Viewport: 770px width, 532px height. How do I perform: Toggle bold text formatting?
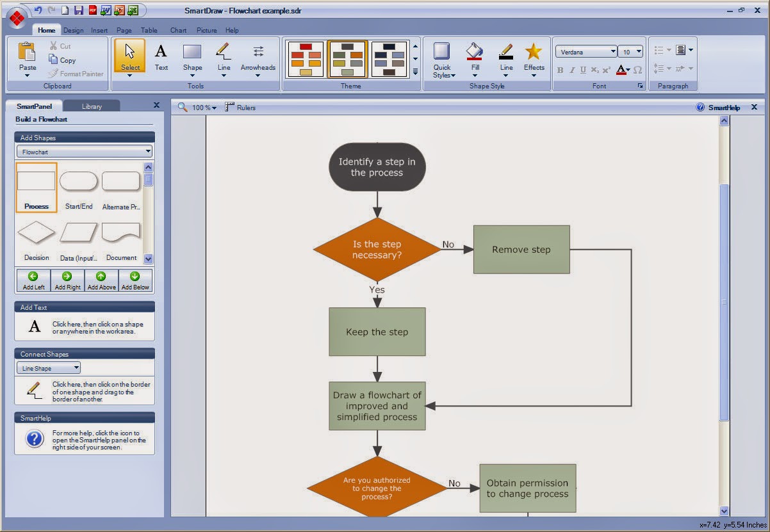[560, 70]
